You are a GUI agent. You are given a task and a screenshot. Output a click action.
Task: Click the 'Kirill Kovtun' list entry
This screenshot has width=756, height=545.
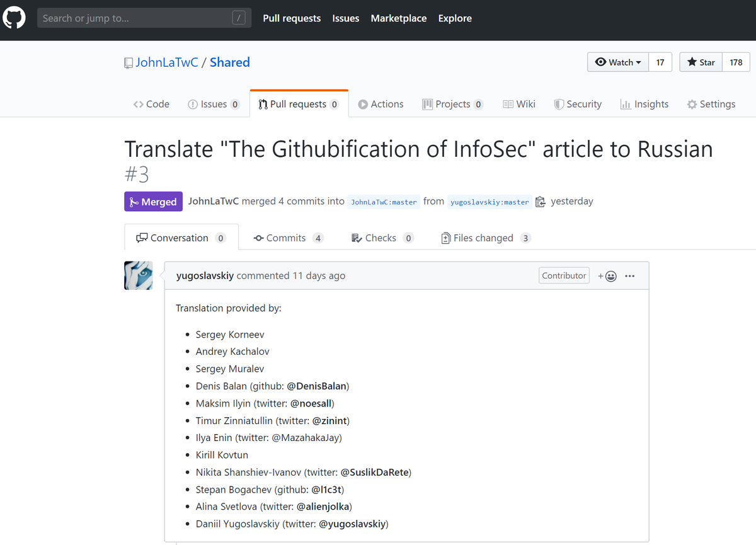click(x=222, y=455)
